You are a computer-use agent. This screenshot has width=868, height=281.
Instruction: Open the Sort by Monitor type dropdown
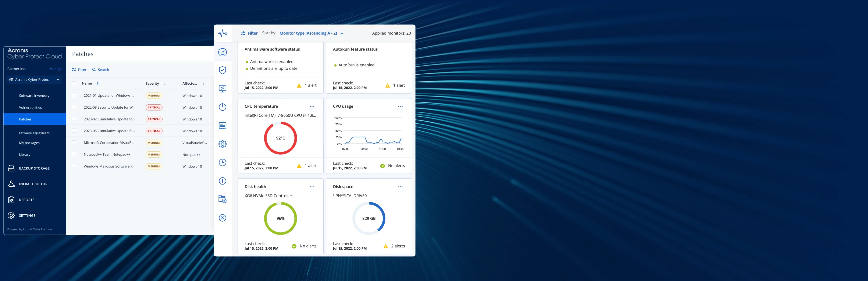tap(311, 33)
